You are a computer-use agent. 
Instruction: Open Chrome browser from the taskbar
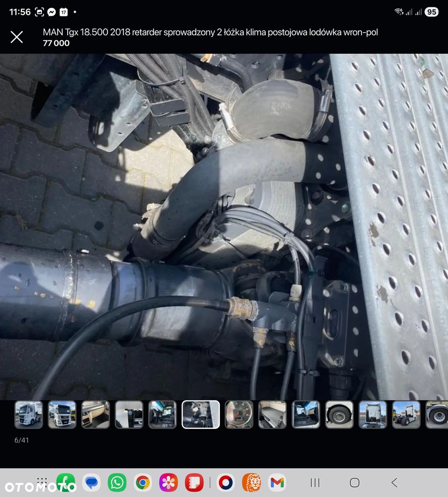point(143,483)
